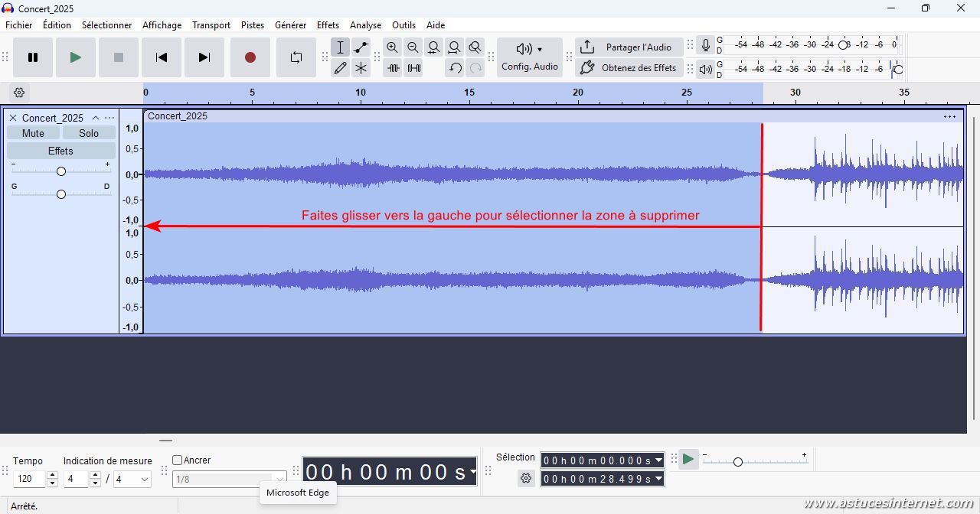The width and height of the screenshot is (980, 514).
Task: Choose the Draw pencil tool
Action: (340, 68)
